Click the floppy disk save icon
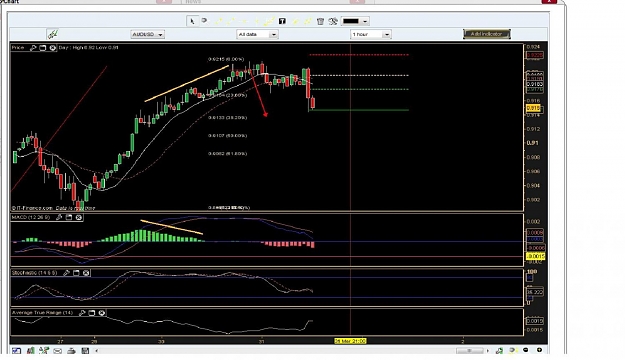The image size is (625, 360). click(x=85, y=351)
